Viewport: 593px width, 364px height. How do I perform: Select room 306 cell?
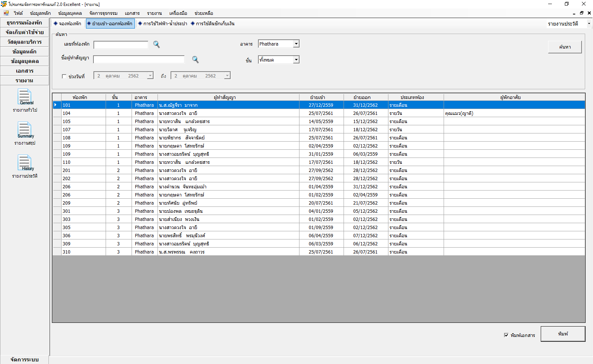[83, 236]
